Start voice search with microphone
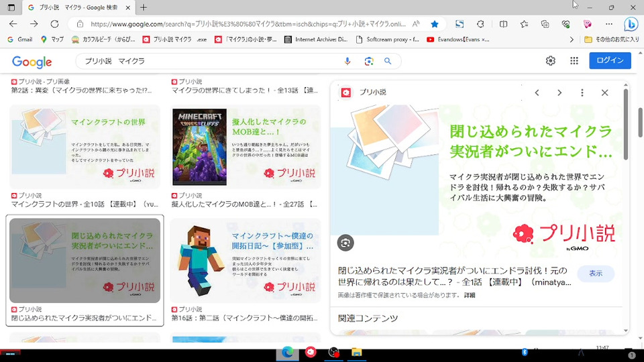This screenshot has width=644, height=362. click(347, 61)
